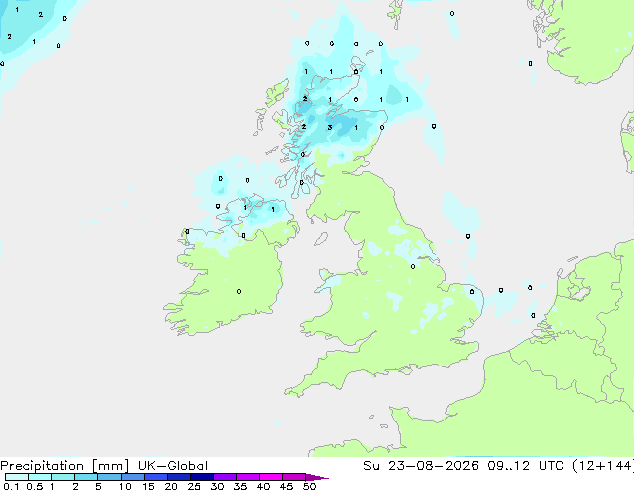Click the '30' legend scale label
Image resolution: width=634 pixels, height=490 pixels.
pos(217,486)
